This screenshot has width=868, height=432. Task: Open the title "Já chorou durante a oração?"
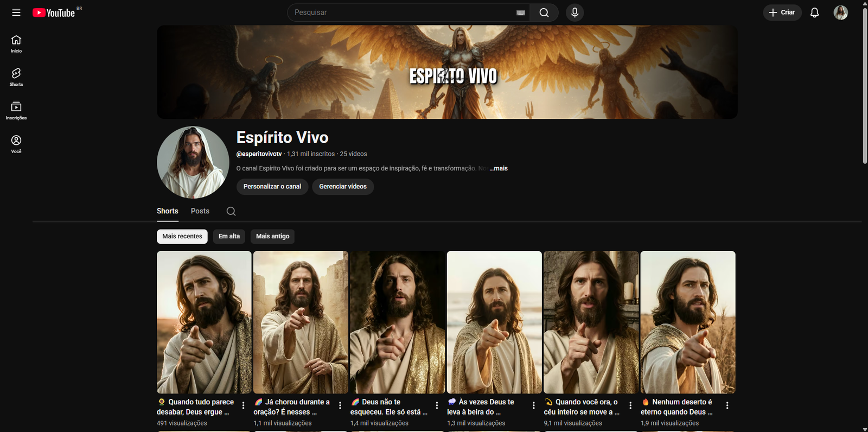292,407
